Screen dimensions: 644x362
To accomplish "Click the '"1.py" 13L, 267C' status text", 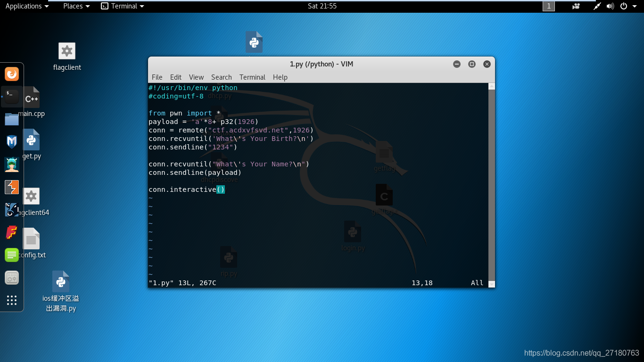I will pyautogui.click(x=182, y=283).
